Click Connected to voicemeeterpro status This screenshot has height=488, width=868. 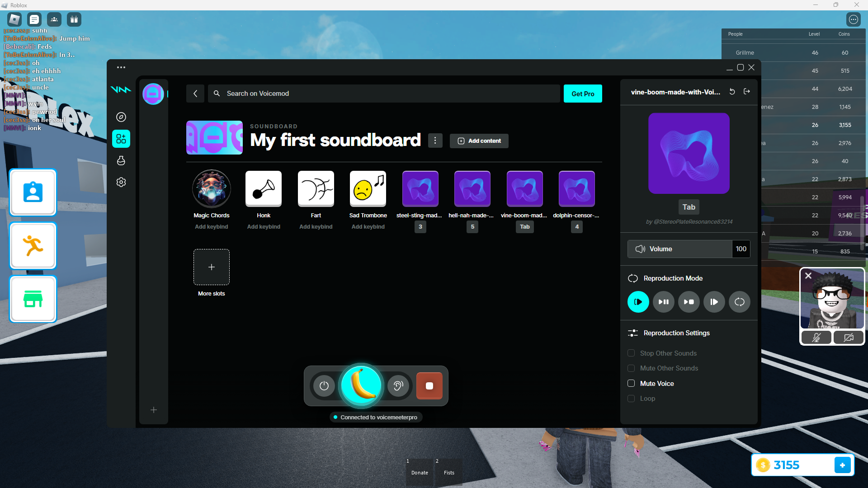[x=376, y=417]
